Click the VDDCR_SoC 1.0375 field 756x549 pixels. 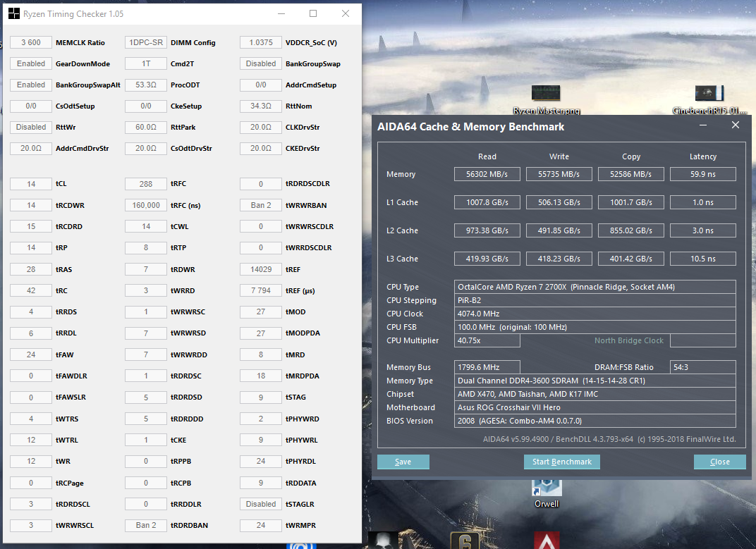pyautogui.click(x=261, y=42)
